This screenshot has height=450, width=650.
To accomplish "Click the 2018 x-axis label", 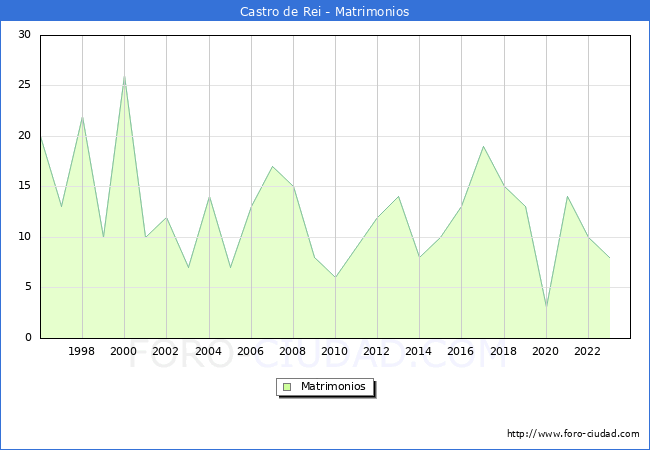I will click(x=503, y=351).
